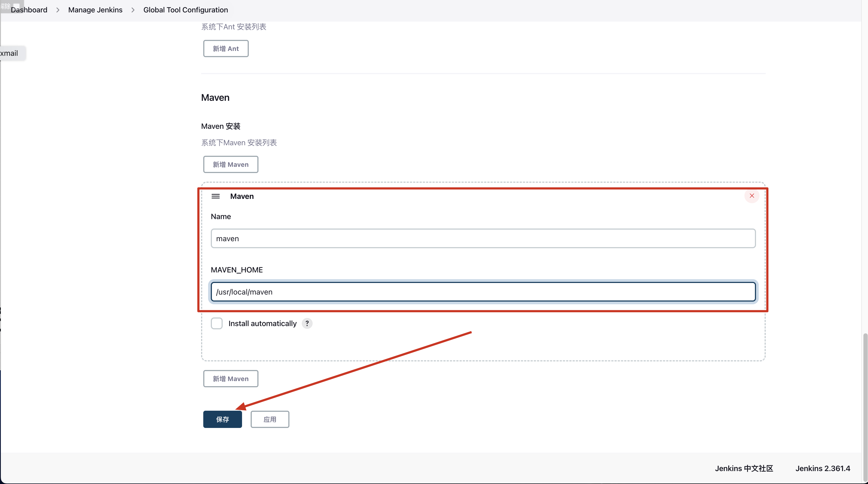Apply changes with 应用 button

[x=270, y=419]
